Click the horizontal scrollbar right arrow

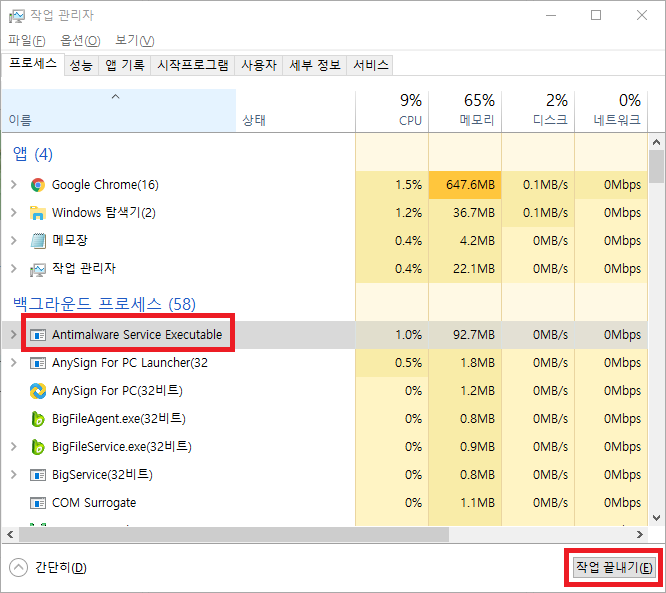tap(640, 534)
